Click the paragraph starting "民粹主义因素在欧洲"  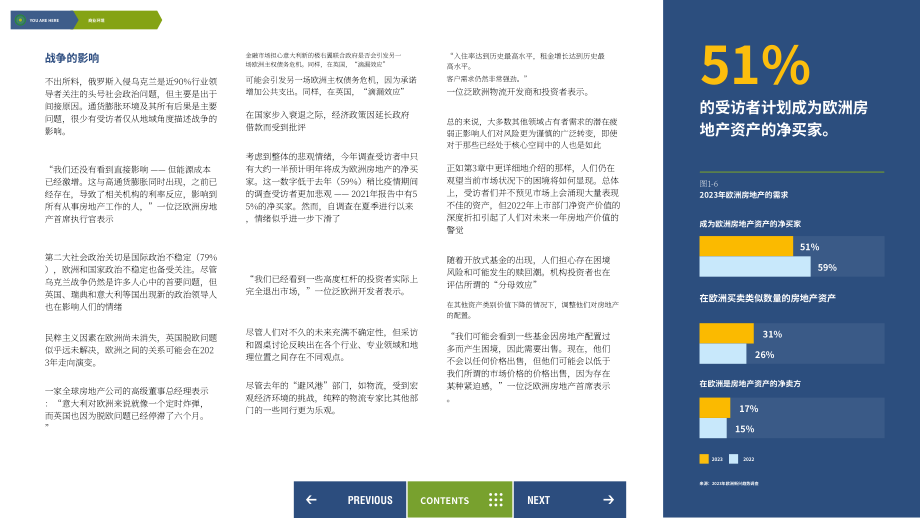pyautogui.click(x=131, y=350)
